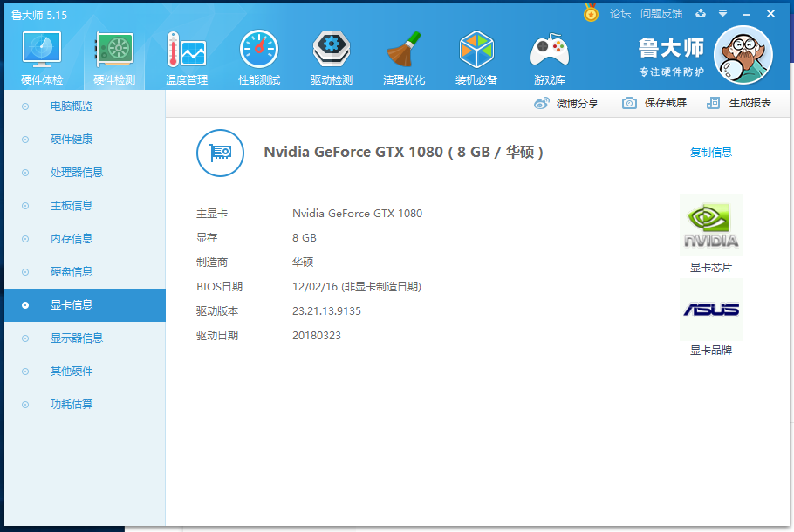The height and width of the screenshot is (532, 794).
Task: Click BIOS date value 12/02/16
Action: pyautogui.click(x=357, y=287)
